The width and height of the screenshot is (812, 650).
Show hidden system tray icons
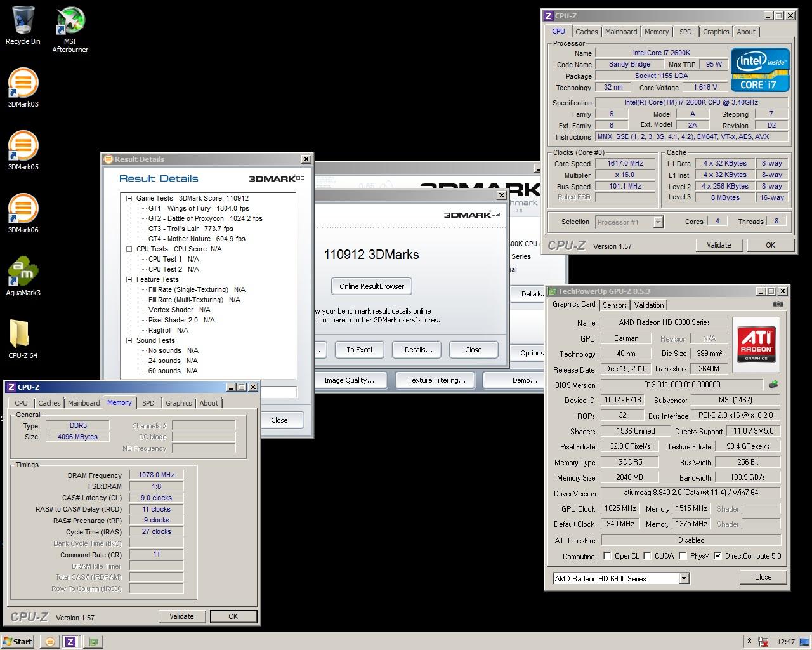coord(749,642)
